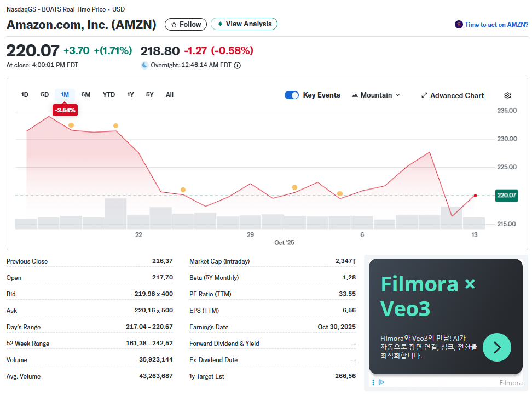
Task: Click the key event dot just before the 6th
Action: (x=340, y=194)
